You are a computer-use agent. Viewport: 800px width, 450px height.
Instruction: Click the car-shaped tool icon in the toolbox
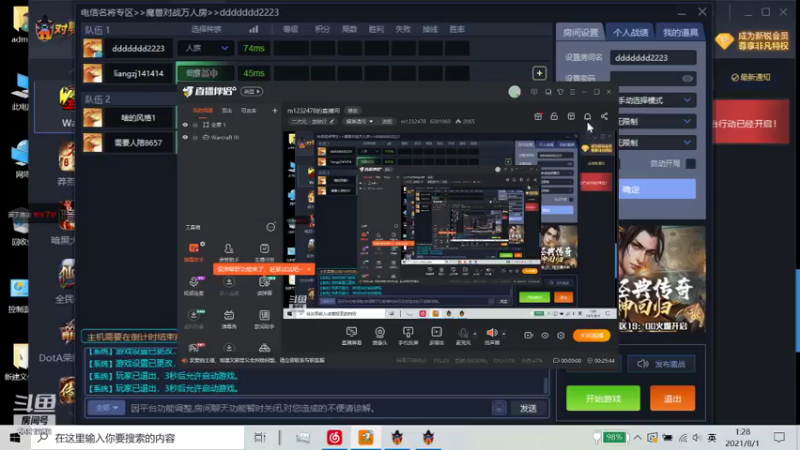click(x=264, y=348)
